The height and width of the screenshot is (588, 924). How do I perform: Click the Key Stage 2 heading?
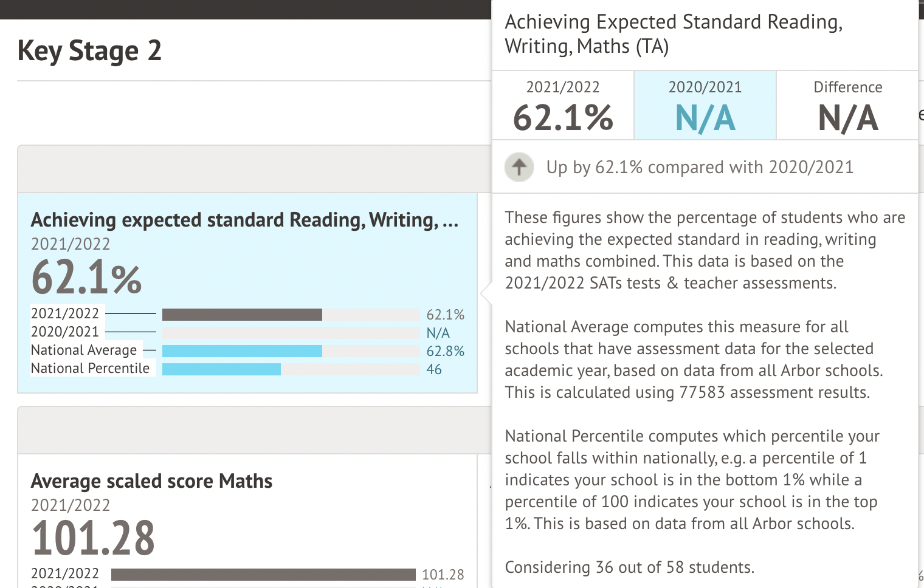pos(89,50)
